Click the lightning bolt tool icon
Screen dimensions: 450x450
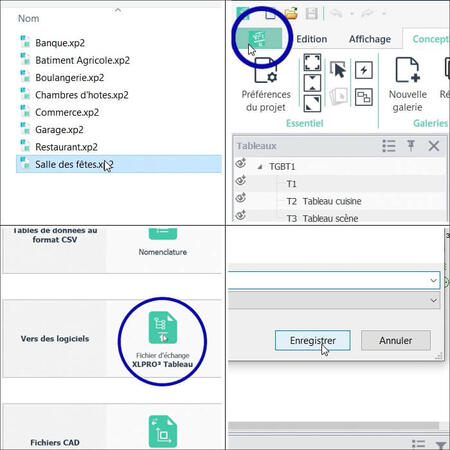(x=364, y=70)
